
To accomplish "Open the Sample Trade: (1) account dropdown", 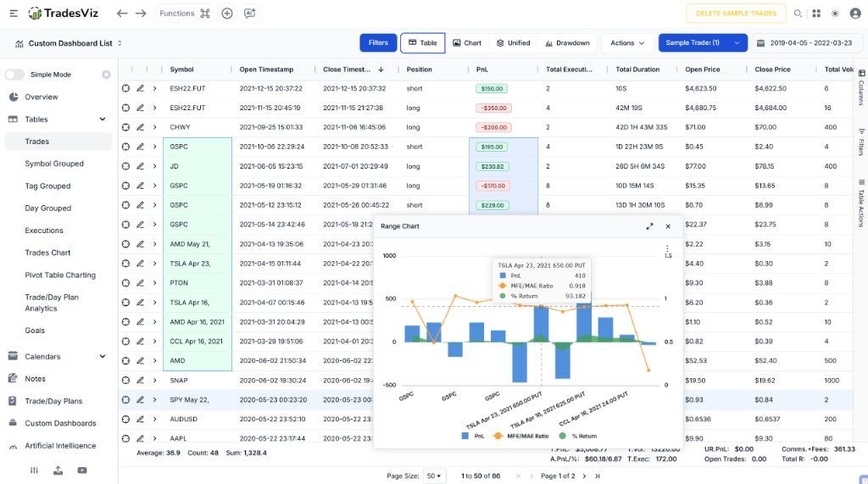I will pyautogui.click(x=703, y=42).
